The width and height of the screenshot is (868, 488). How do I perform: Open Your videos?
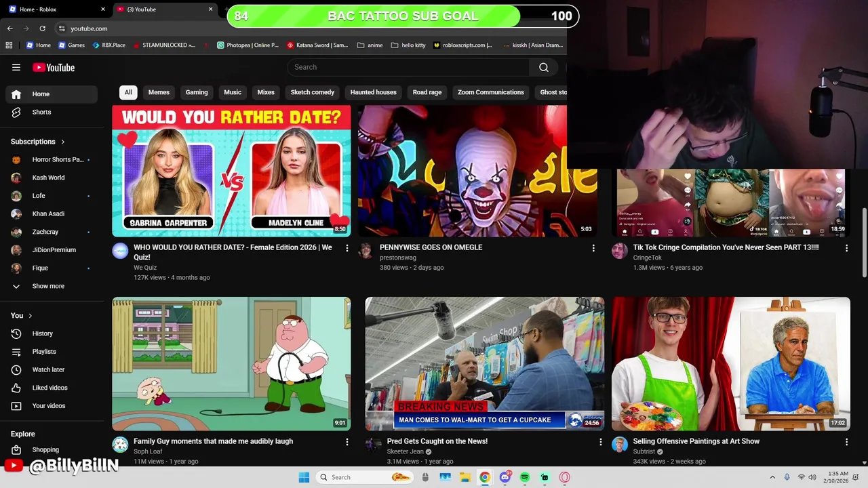pyautogui.click(x=52, y=406)
